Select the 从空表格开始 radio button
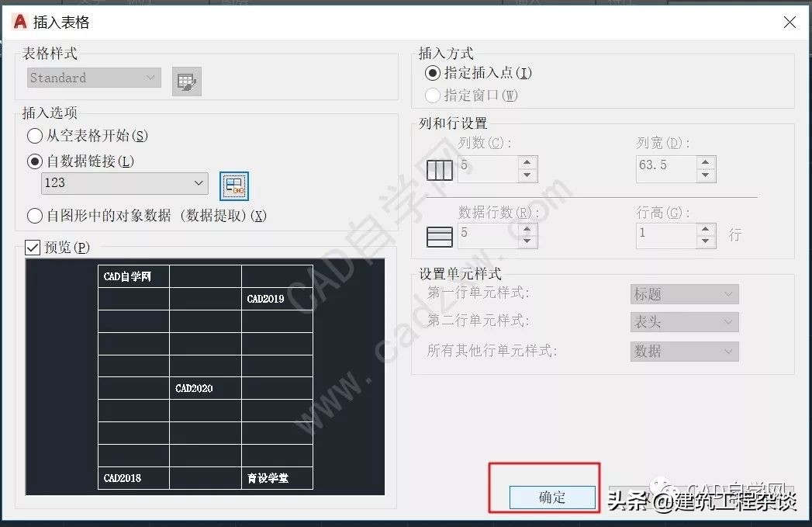812x527 pixels. (34, 135)
